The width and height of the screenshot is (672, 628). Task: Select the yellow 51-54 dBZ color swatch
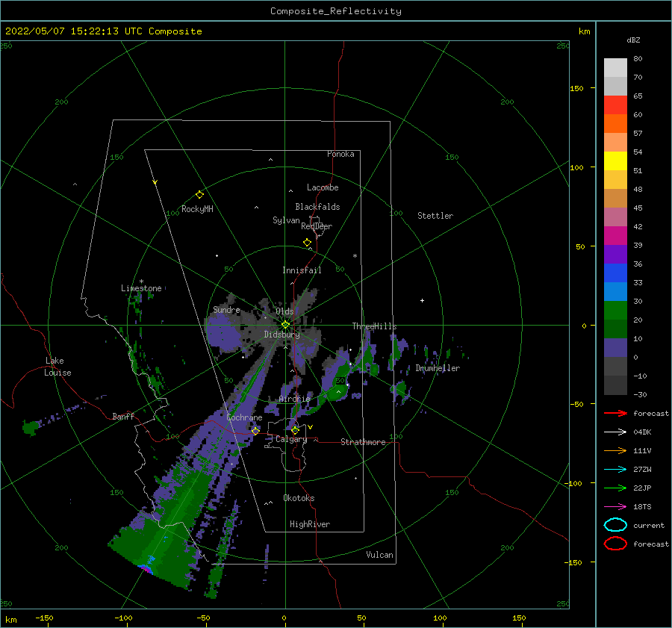point(615,161)
